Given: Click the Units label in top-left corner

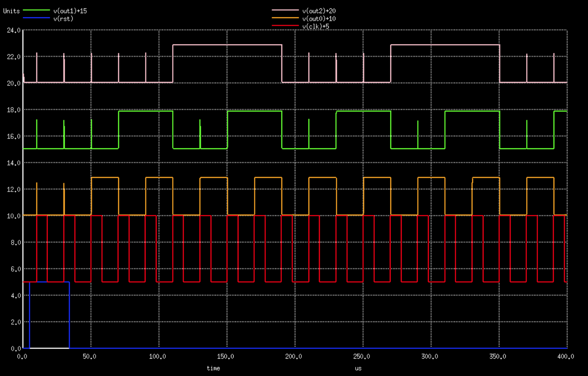Looking at the screenshot, I should 12,11.
